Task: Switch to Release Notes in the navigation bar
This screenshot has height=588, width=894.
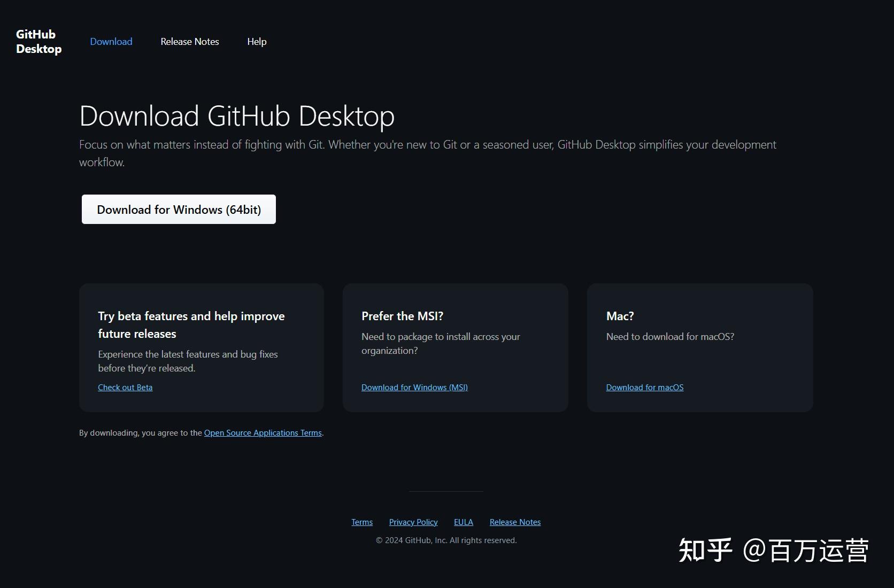Action: click(189, 42)
